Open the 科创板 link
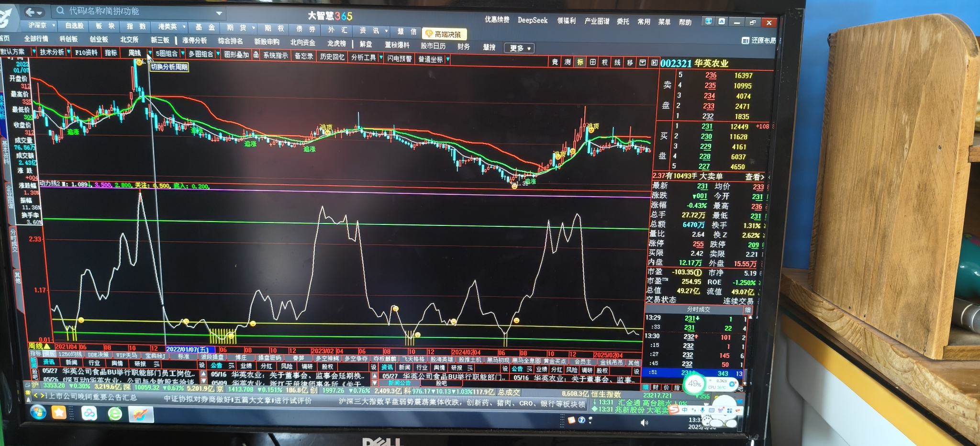 [68, 39]
